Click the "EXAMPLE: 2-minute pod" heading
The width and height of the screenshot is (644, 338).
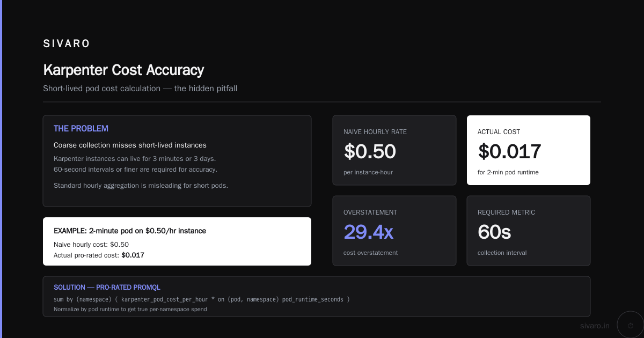(130, 231)
